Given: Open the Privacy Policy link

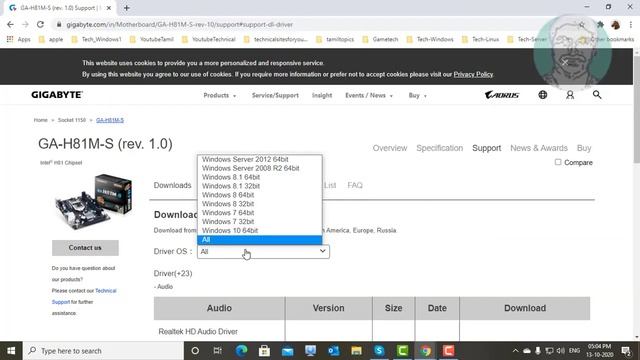Looking at the screenshot, I should pos(473,74).
